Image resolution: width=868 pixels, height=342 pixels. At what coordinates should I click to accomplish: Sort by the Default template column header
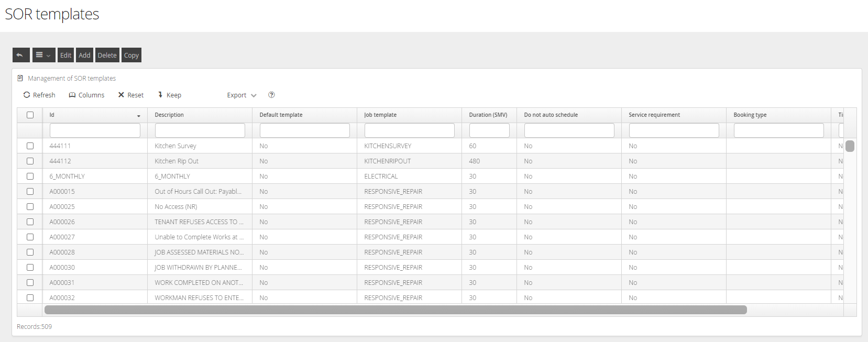pos(304,115)
